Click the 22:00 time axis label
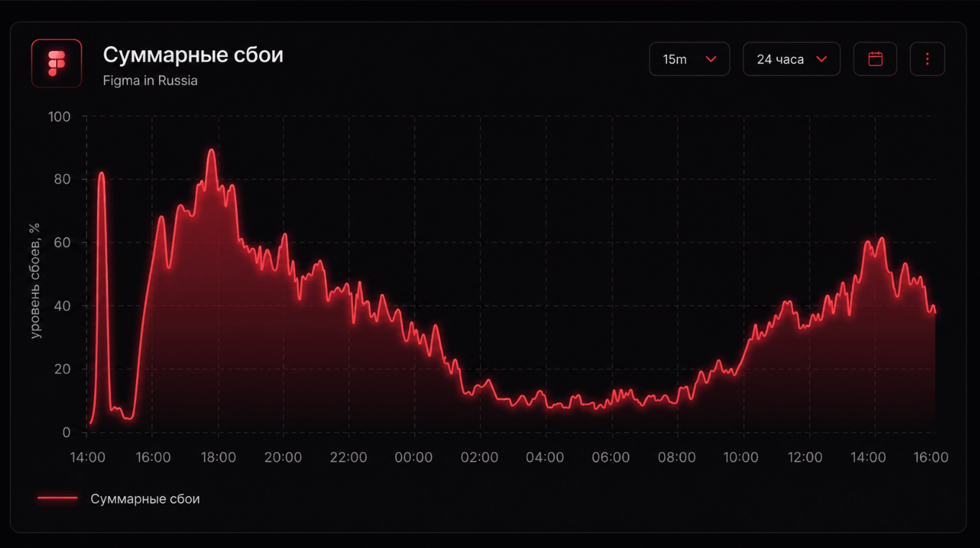This screenshot has width=980, height=548. 349,457
